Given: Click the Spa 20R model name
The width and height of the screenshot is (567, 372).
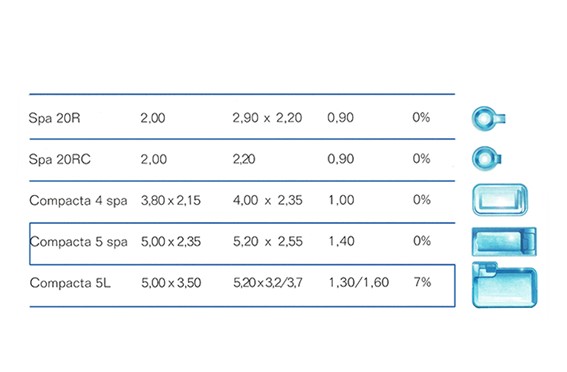Looking at the screenshot, I should 54,118.
